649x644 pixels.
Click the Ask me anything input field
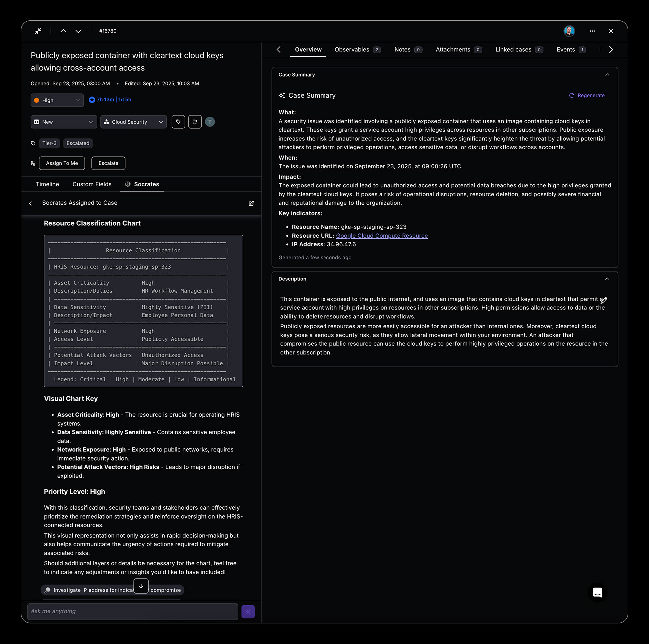tap(133, 611)
